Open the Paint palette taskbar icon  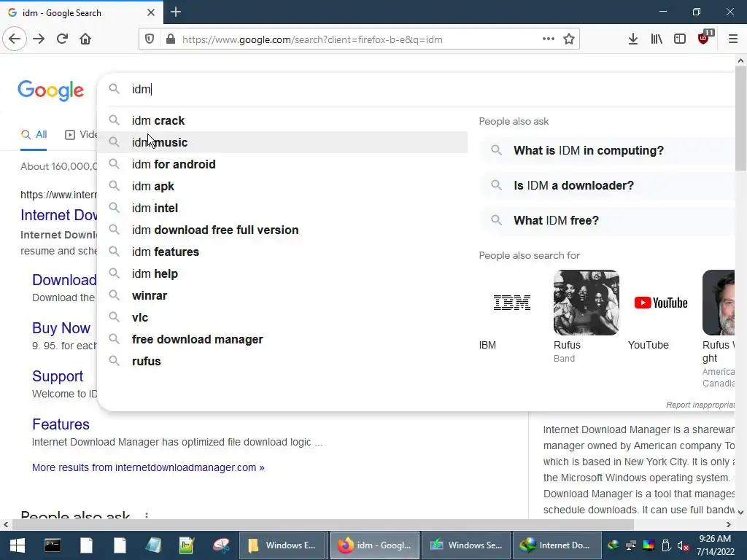pyautogui.click(x=221, y=545)
